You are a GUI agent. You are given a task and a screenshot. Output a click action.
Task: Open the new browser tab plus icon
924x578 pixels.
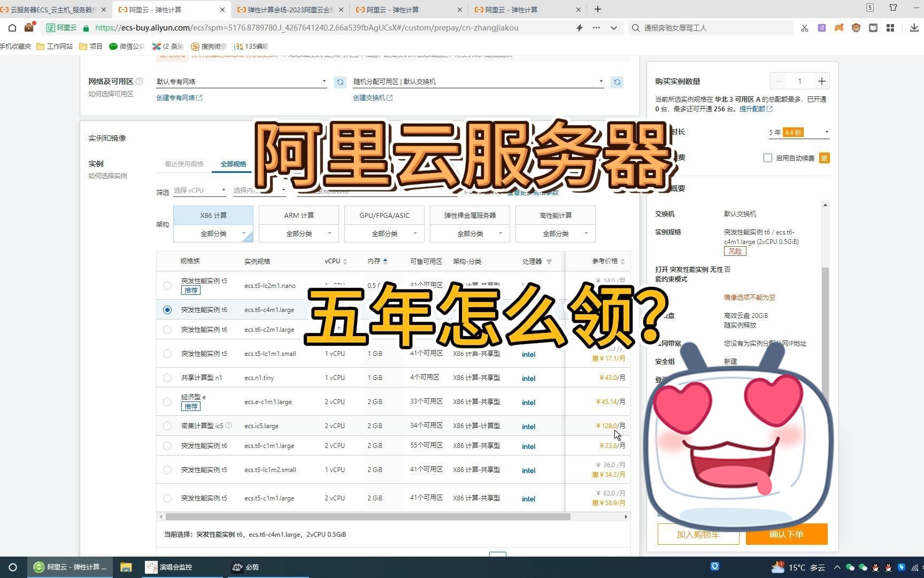[598, 10]
